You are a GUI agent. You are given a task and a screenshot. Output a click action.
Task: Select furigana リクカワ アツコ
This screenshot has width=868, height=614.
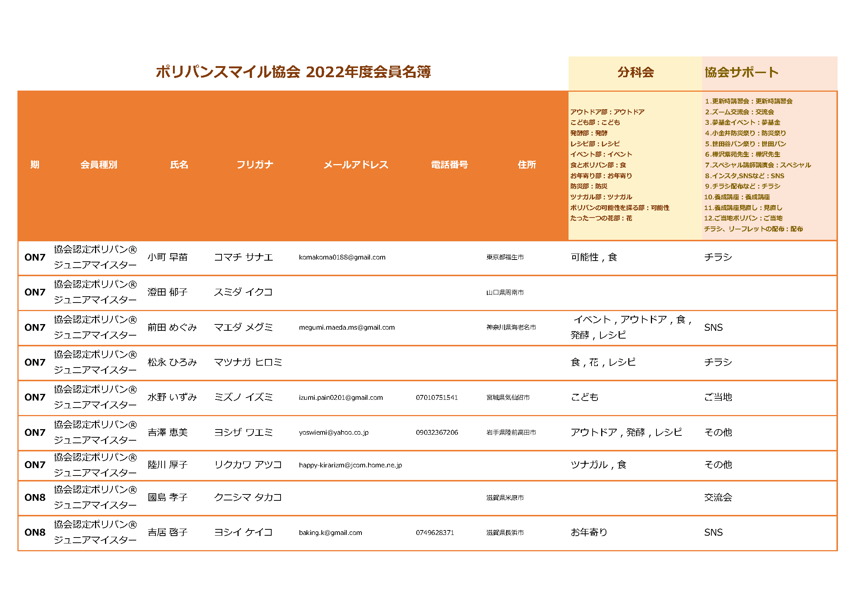click(x=248, y=465)
